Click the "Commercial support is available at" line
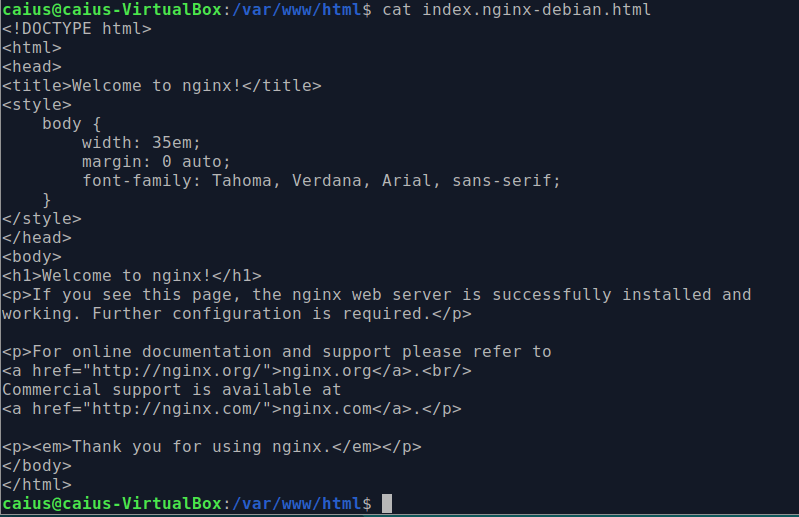Image resolution: width=799 pixels, height=517 pixels. click(172, 390)
